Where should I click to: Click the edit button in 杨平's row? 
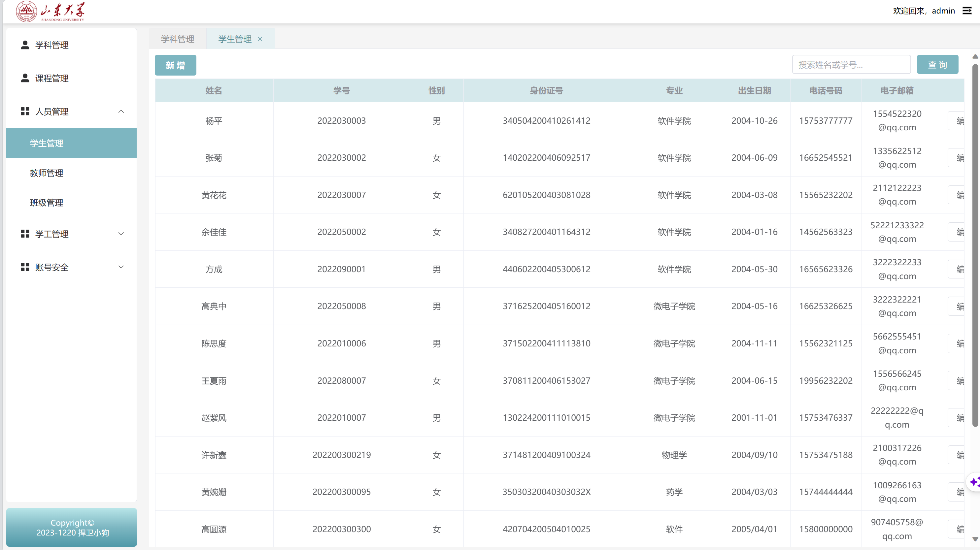[956, 120]
